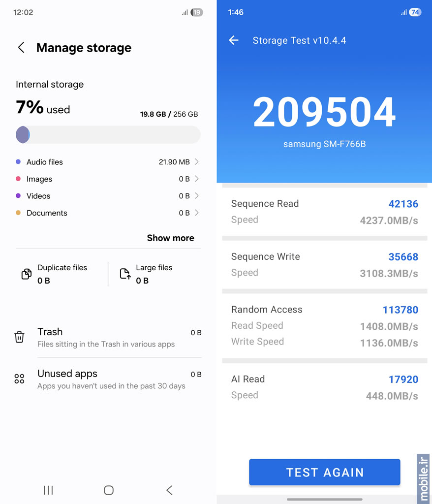
Task: Tap the Audio files blue dot
Action: tap(18, 161)
